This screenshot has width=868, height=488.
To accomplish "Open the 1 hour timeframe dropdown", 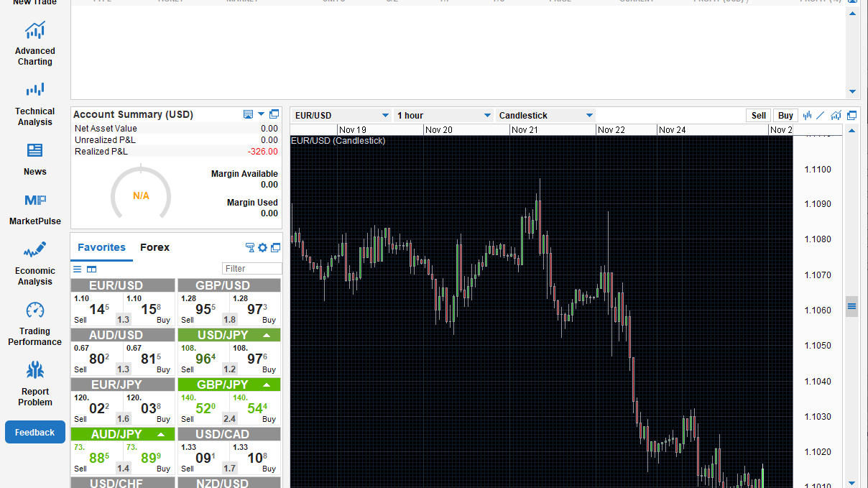I will pyautogui.click(x=443, y=115).
